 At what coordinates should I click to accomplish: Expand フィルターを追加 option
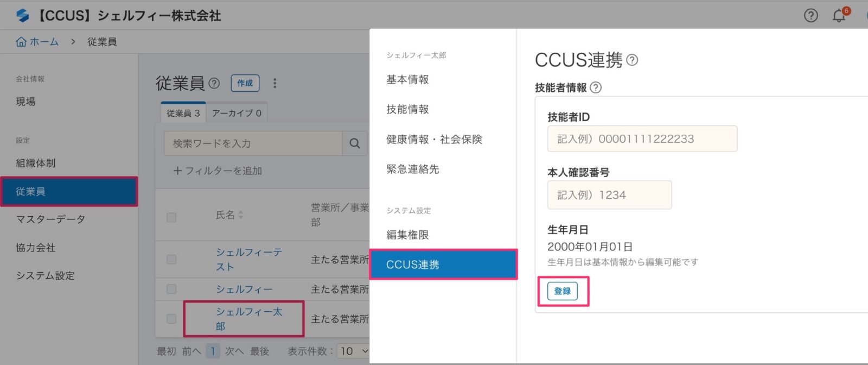pos(217,171)
